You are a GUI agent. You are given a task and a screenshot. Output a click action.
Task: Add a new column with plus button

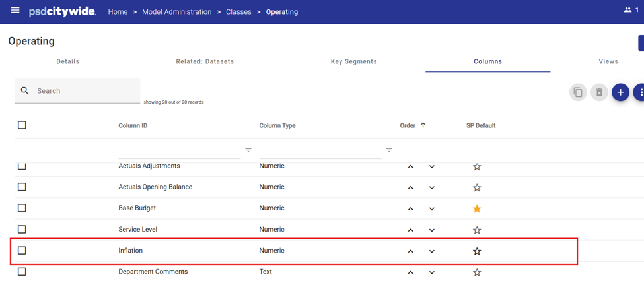(621, 92)
